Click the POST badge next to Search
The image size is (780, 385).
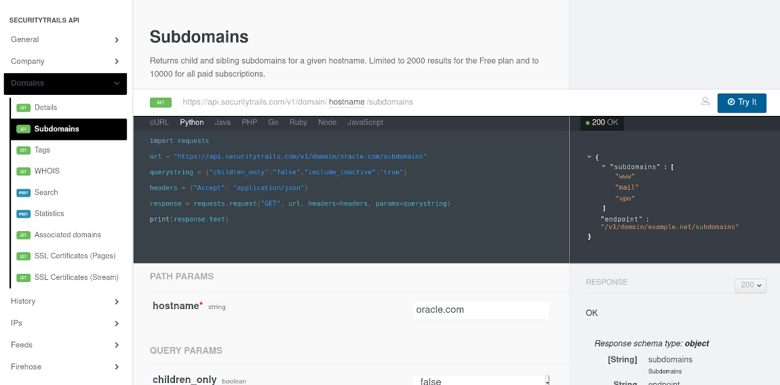coord(23,192)
